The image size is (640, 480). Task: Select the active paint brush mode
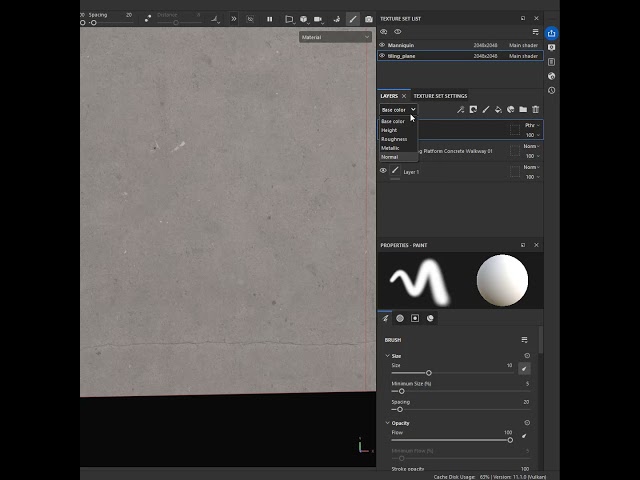[353, 19]
